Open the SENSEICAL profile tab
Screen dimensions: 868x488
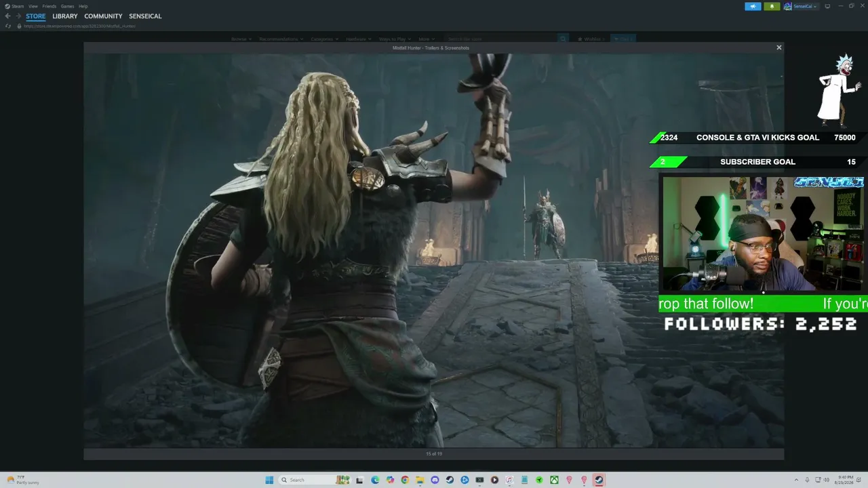pyautogui.click(x=145, y=16)
